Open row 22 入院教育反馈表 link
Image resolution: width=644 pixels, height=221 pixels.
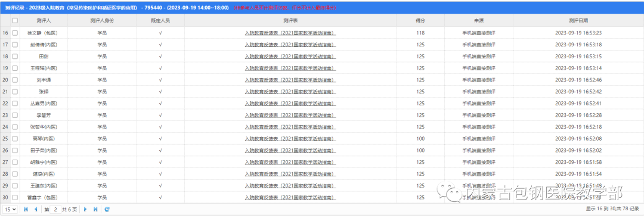(x=290, y=103)
